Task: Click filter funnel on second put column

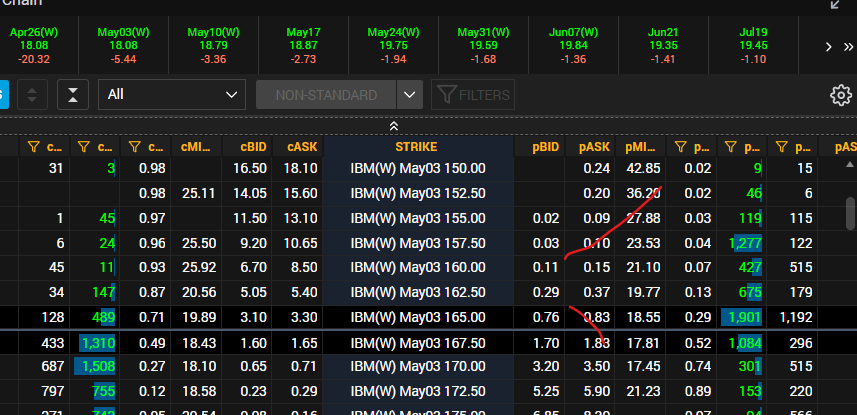Action: (x=731, y=147)
